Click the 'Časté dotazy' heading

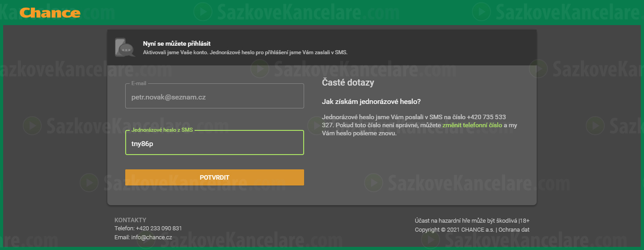pos(348,83)
